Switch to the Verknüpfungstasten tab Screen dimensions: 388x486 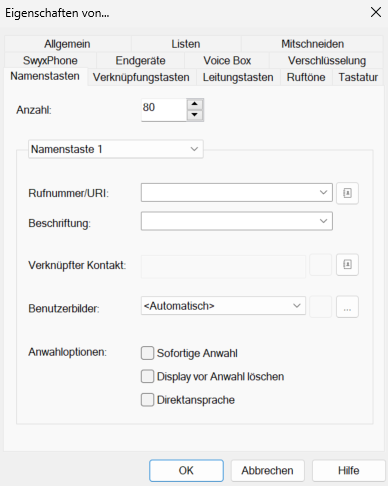point(141,77)
